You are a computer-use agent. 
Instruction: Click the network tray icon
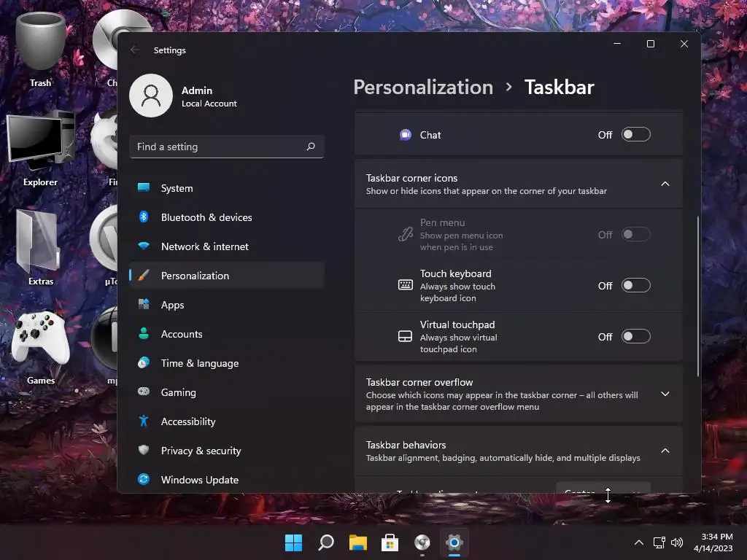[659, 542]
